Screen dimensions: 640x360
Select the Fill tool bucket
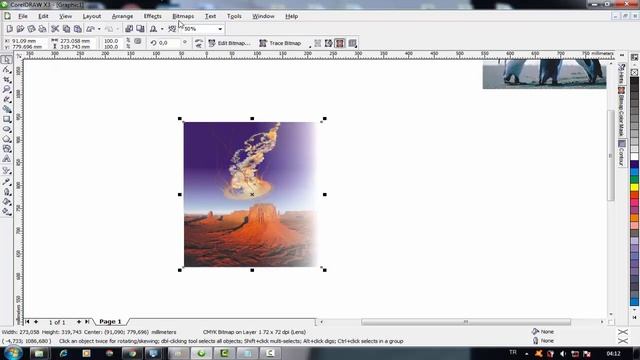7,202
